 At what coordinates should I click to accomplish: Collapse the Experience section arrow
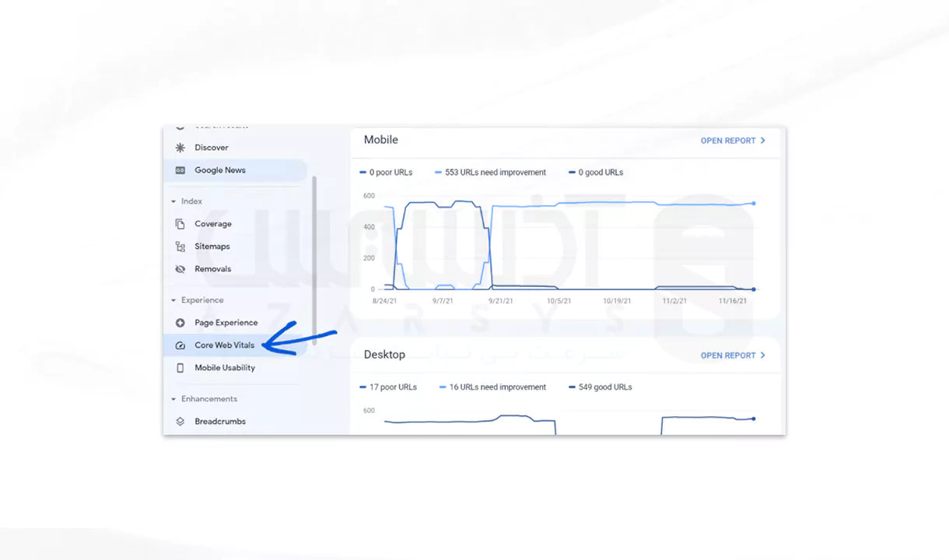pos(173,300)
